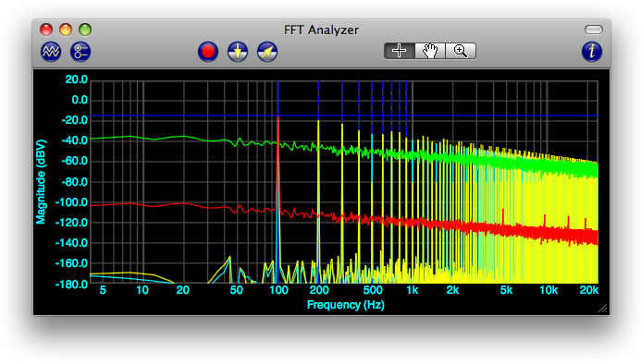Start recording with the red button
This screenshot has width=641, height=364.
coord(208,52)
